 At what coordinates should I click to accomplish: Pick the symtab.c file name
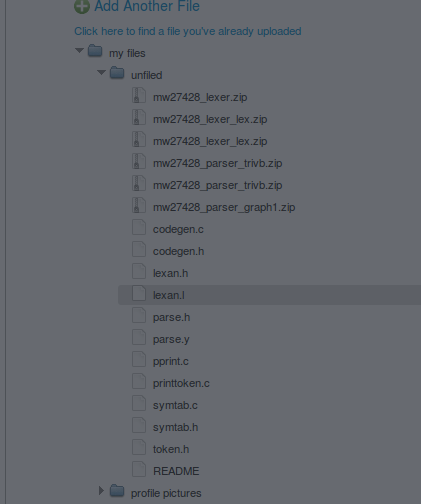tap(175, 405)
